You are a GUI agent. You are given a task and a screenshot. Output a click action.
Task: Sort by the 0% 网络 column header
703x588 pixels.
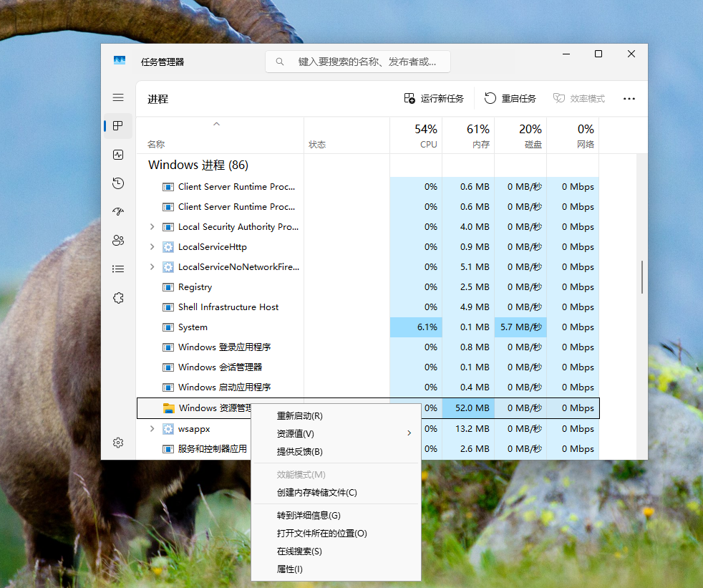coord(573,135)
